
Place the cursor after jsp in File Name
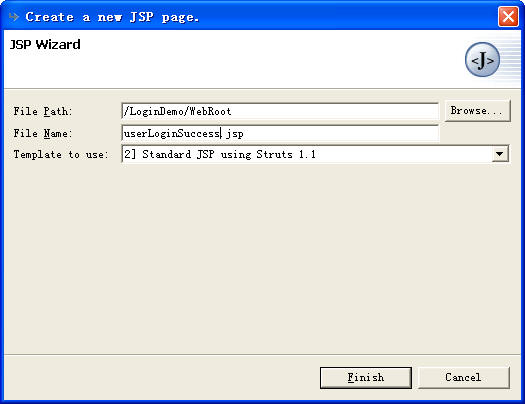point(244,134)
